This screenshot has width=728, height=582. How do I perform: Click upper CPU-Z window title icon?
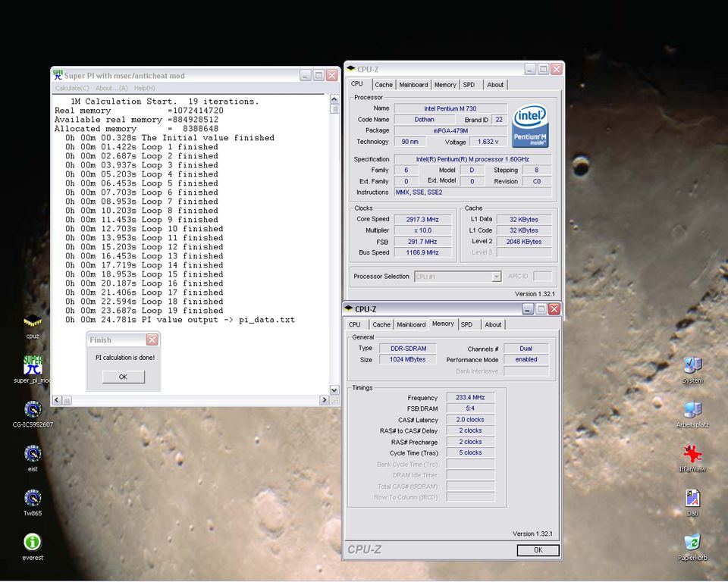[x=350, y=69]
